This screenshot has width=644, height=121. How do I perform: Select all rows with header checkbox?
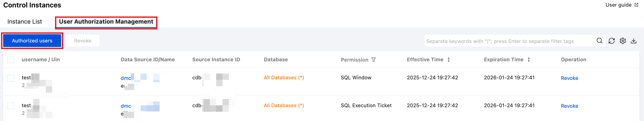pyautogui.click(x=11, y=59)
